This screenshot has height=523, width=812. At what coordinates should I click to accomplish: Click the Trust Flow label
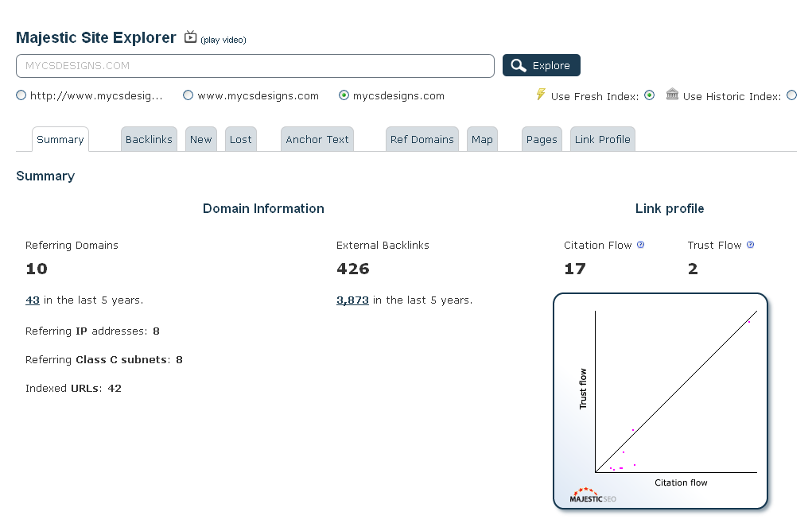pyautogui.click(x=715, y=245)
